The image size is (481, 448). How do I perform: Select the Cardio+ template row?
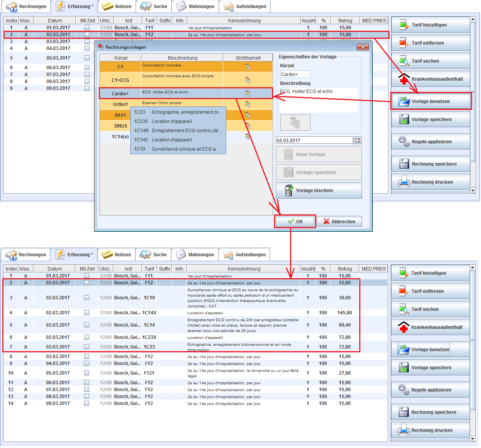120,94
